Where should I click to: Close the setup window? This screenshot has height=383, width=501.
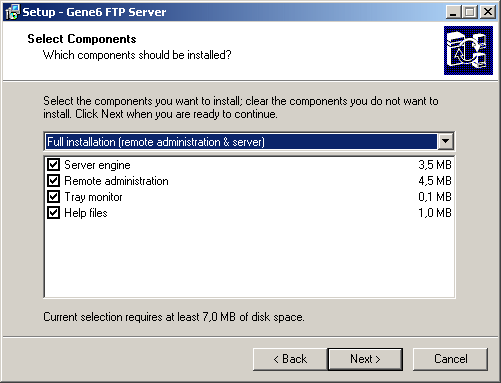pos(488,12)
